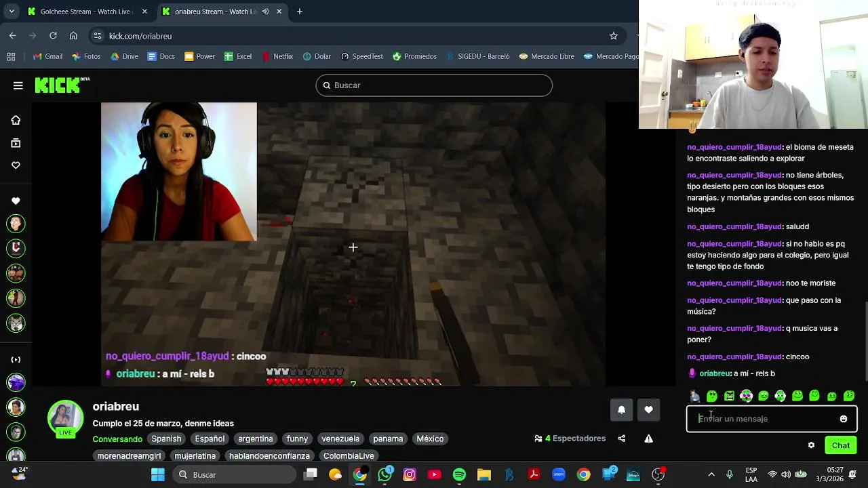Insert the headphones emote with purple eyes

point(746,396)
